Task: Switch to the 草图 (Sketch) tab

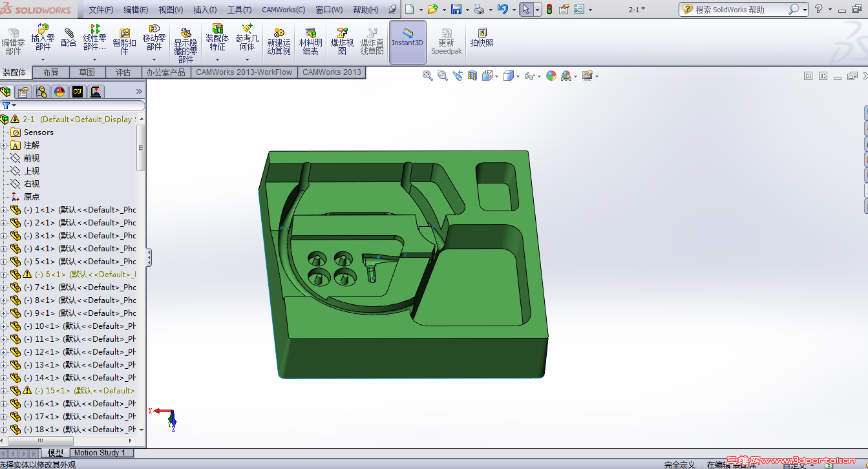Action: pyautogui.click(x=87, y=72)
